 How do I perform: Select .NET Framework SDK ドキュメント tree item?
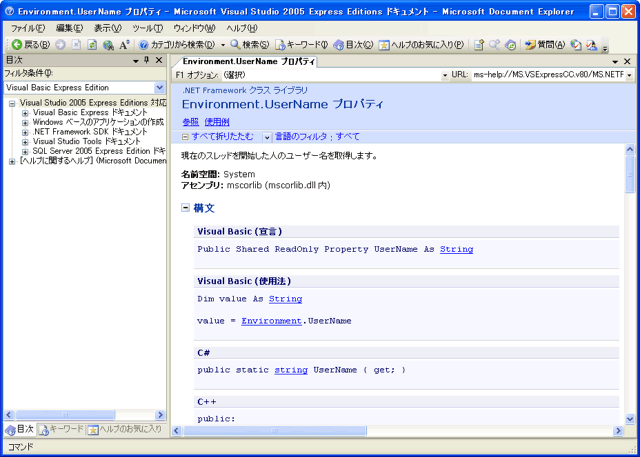pyautogui.click(x=90, y=132)
